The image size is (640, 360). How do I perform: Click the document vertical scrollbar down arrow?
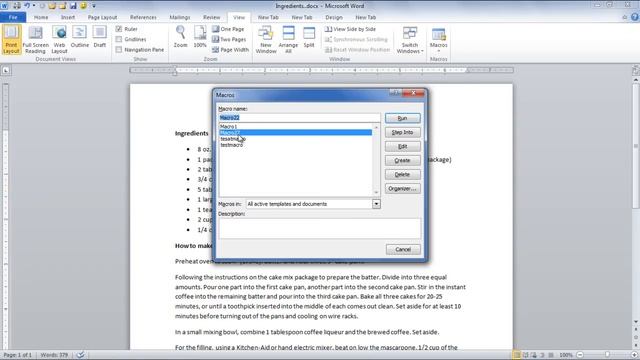[x=636, y=322]
